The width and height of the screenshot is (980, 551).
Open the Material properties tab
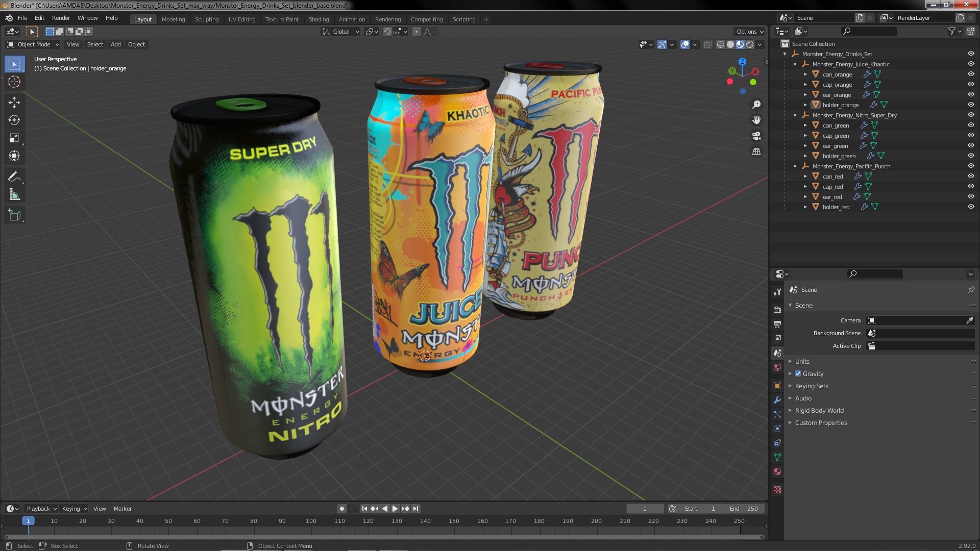[777, 471]
